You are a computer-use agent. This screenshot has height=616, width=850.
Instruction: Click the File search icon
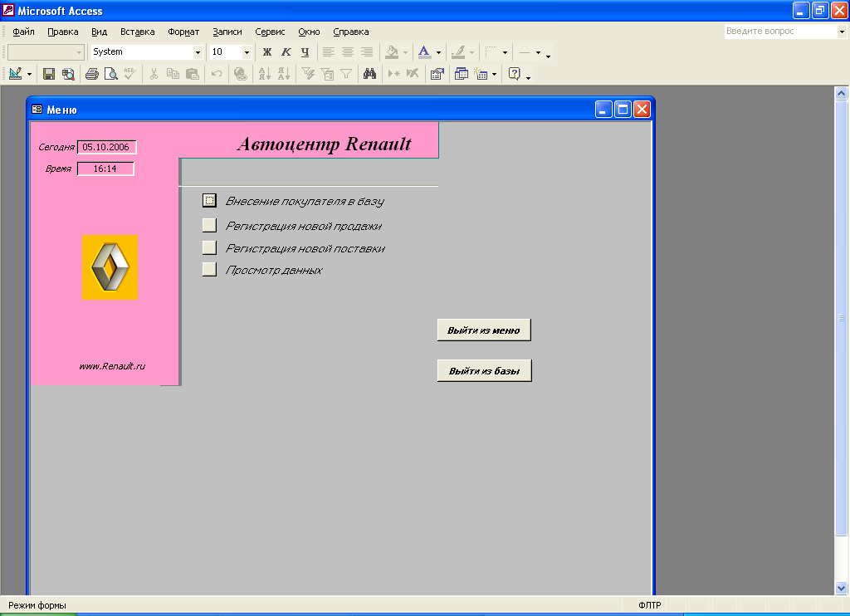tap(68, 74)
